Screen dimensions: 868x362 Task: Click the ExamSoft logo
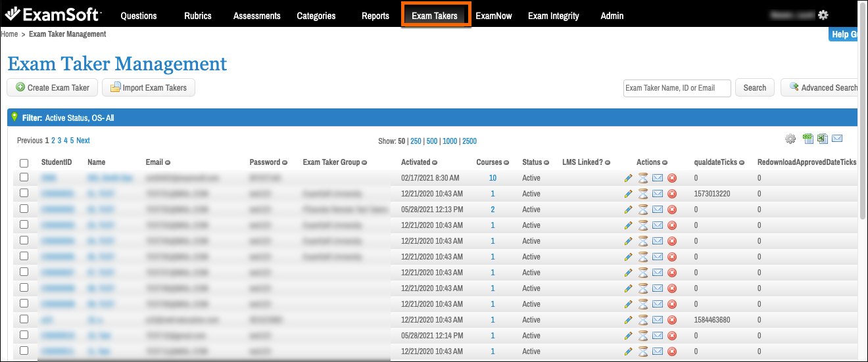click(53, 14)
